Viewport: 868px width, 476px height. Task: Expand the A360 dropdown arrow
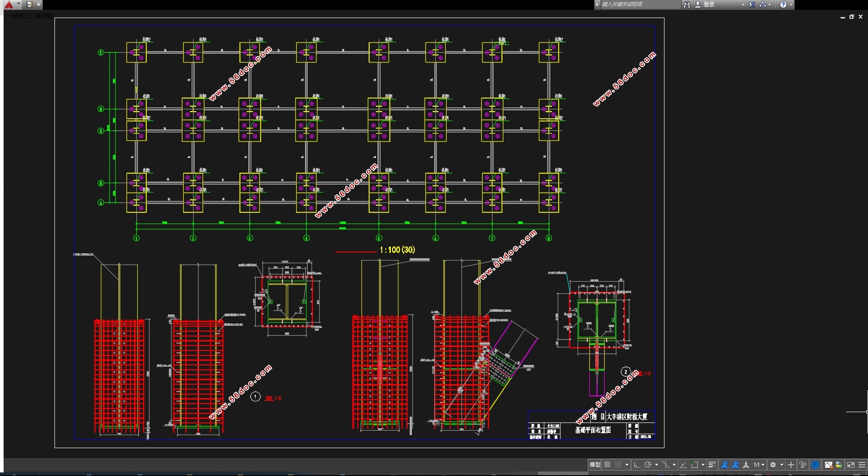[x=769, y=4]
